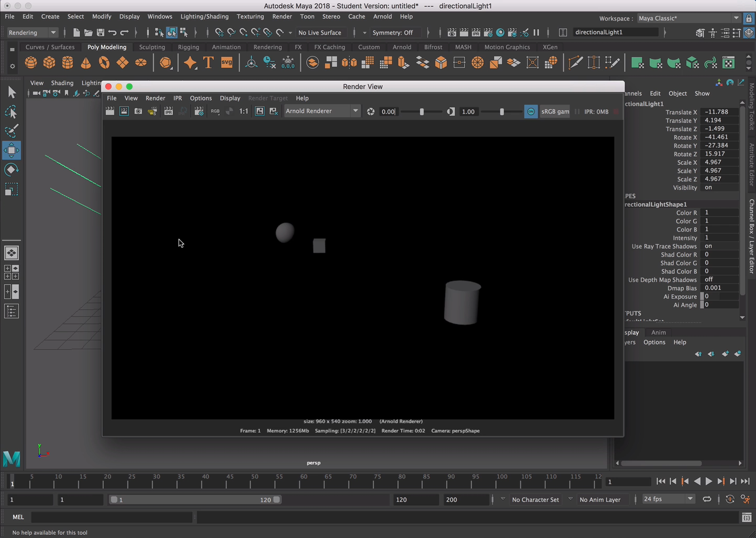Screen dimensions: 756x538
Task: Toggle the color management ON button
Action: 530,111
